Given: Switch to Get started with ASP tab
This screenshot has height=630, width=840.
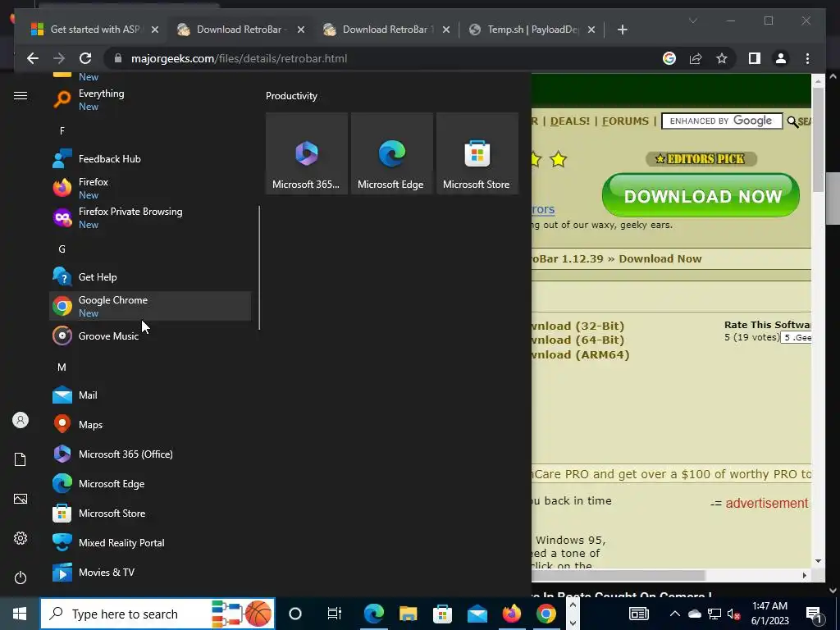Looking at the screenshot, I should pos(94,30).
